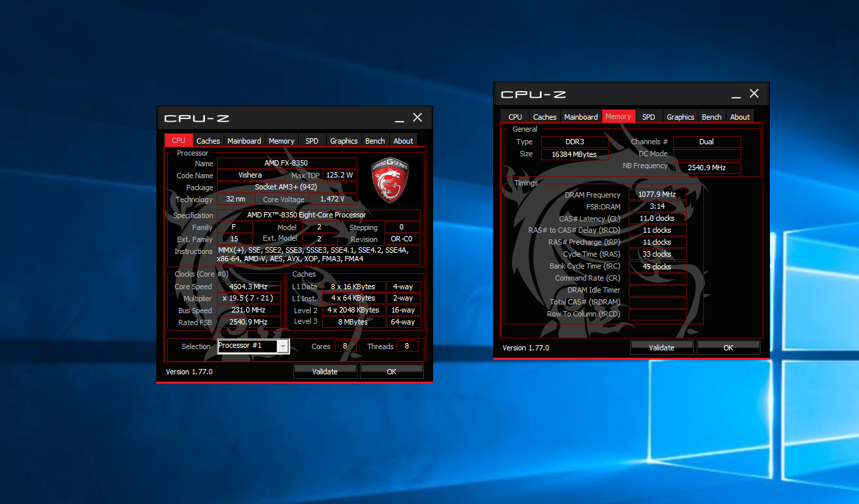This screenshot has width=859, height=504.
Task: Click the 4504.3 MHz core speed value
Action: [248, 287]
